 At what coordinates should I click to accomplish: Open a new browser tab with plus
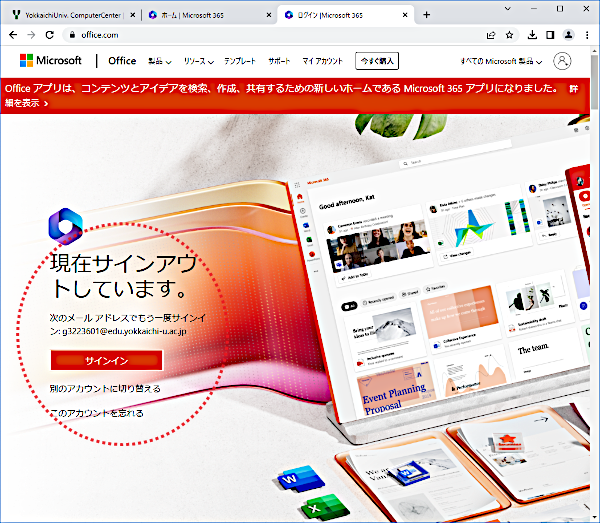pos(427,15)
